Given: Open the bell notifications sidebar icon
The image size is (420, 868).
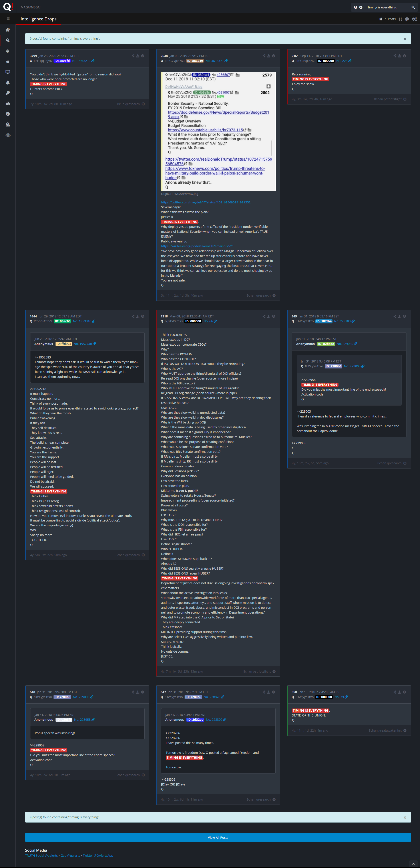Looking at the screenshot, I should pyautogui.click(x=8, y=83).
